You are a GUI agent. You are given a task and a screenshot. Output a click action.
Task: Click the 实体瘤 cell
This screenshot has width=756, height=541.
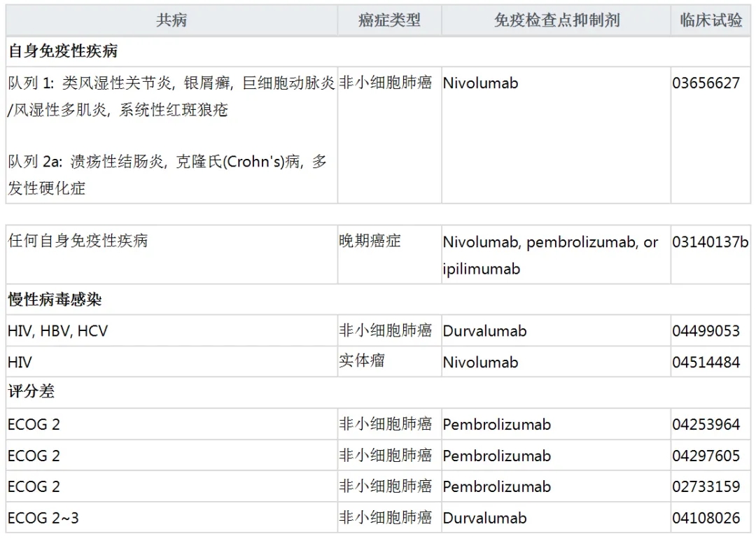(362, 361)
